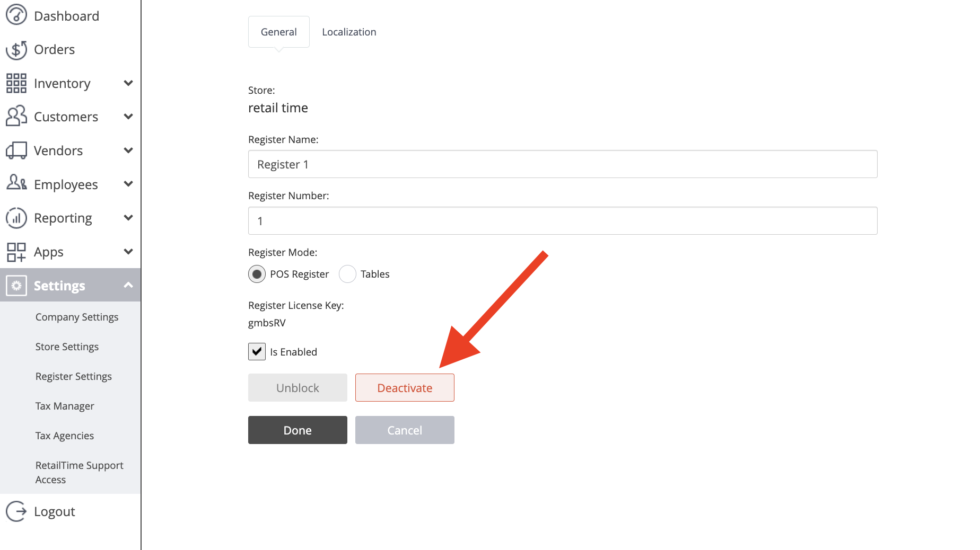Click the Vendors menu label

58,150
